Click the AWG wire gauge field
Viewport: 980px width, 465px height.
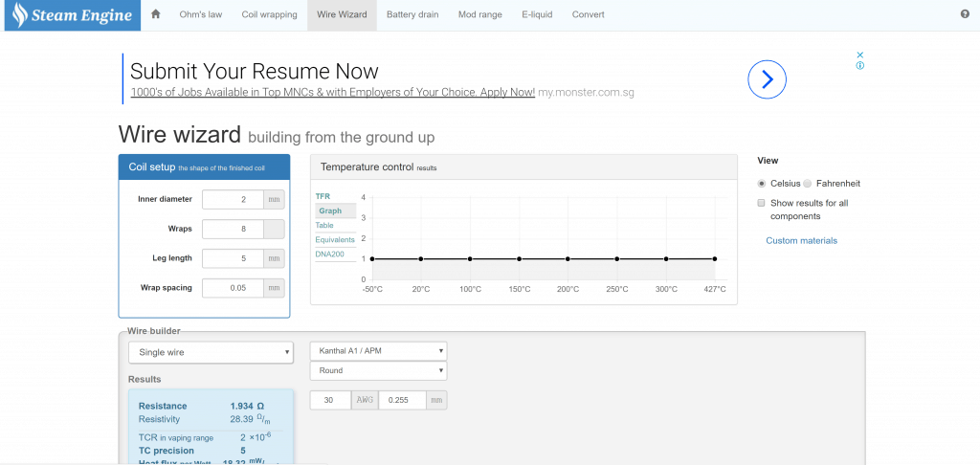328,401
